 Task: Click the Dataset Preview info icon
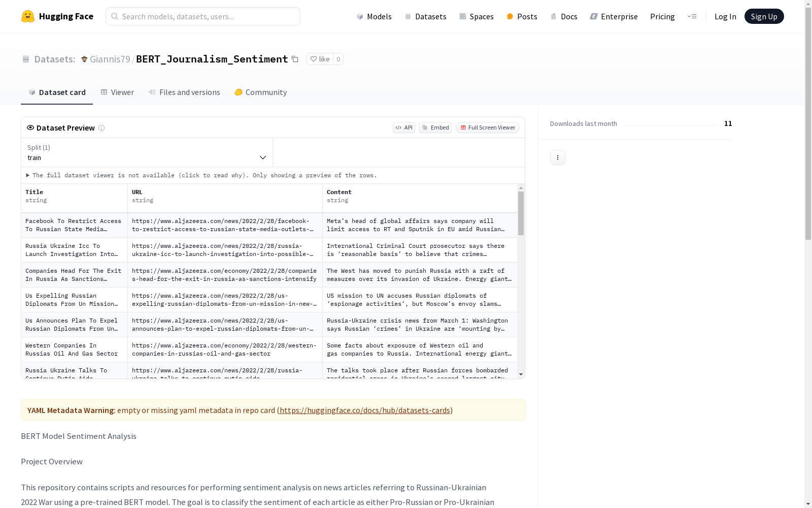coord(101,128)
